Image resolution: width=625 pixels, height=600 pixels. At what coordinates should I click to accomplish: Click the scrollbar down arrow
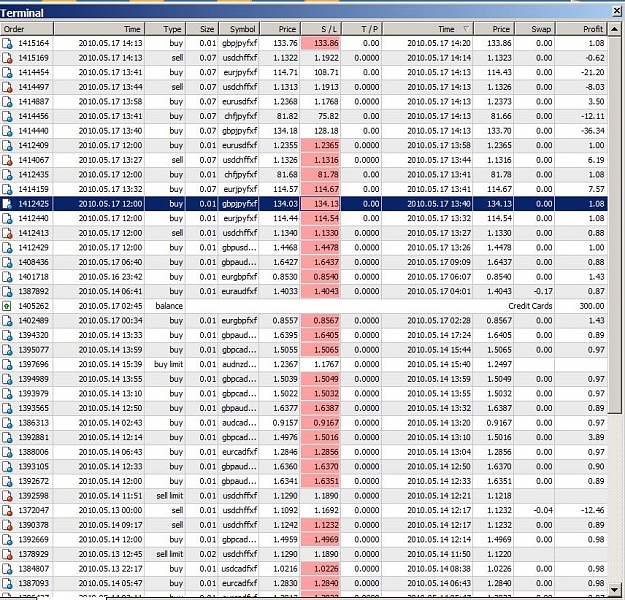[x=615, y=589]
